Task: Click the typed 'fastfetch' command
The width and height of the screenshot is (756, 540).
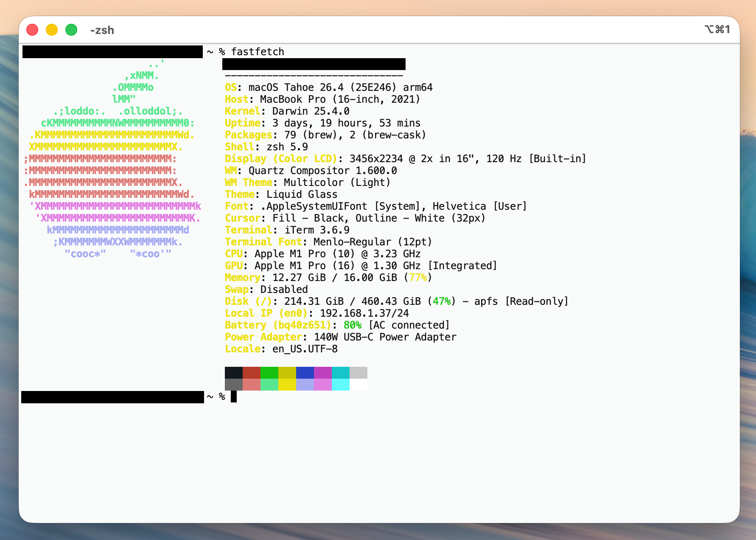Action: [x=258, y=52]
